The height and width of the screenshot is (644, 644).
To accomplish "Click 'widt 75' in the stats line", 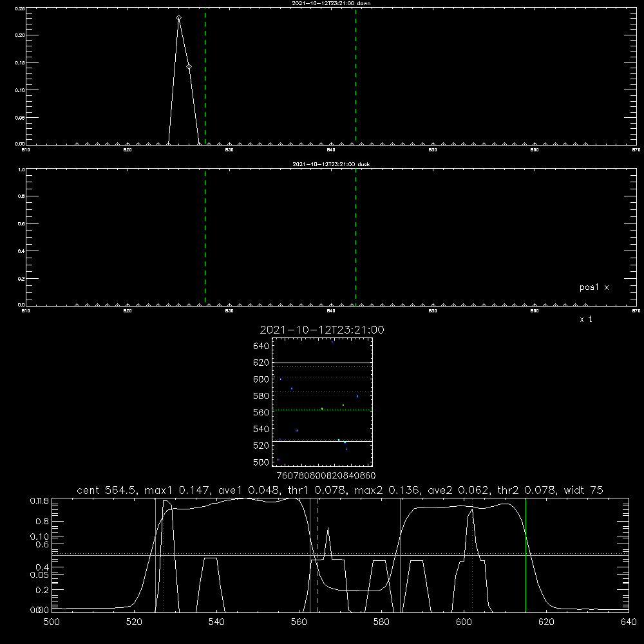I will (x=583, y=490).
